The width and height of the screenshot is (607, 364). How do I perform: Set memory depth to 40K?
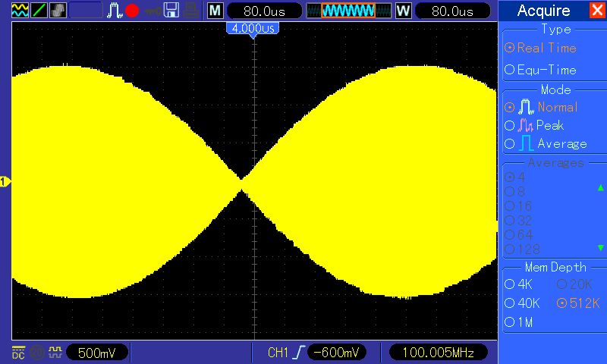pos(522,303)
